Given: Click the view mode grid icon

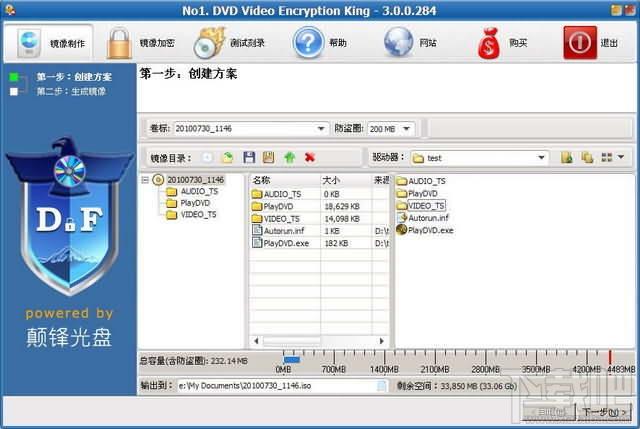Looking at the screenshot, I should (x=607, y=158).
